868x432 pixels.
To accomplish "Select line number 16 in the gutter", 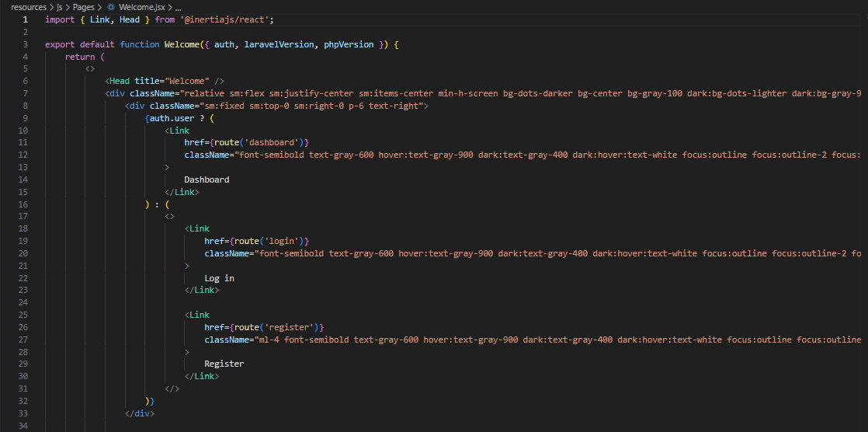I will 23,204.
